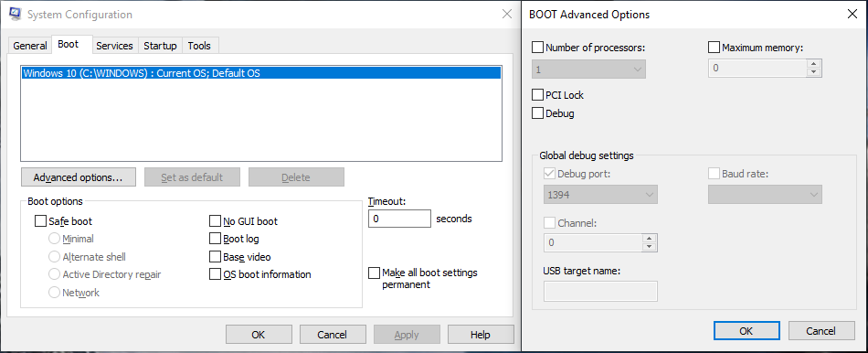Image resolution: width=868 pixels, height=353 pixels.
Task: Enable the Boot log checkbox
Action: click(215, 239)
